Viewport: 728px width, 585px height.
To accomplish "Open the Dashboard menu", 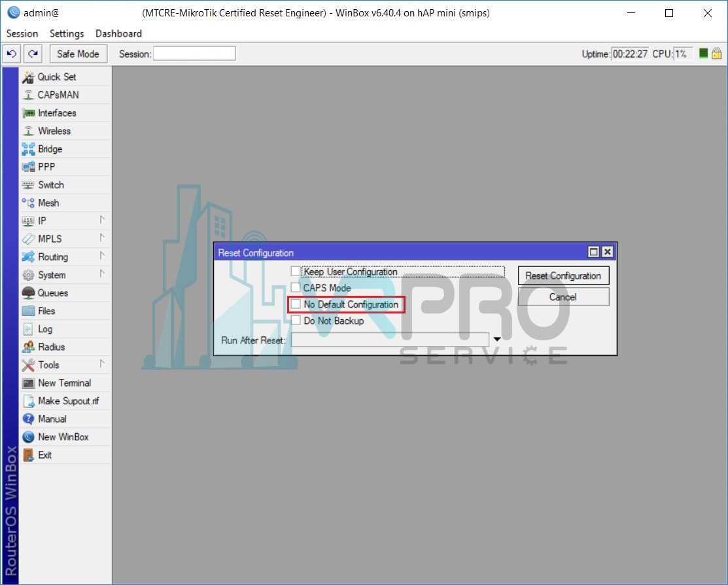I will click(x=118, y=33).
